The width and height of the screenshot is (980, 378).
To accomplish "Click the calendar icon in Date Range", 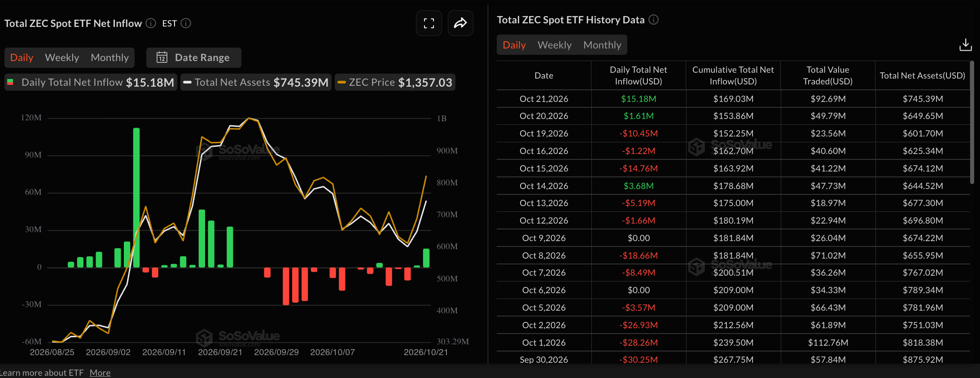I will click(162, 57).
